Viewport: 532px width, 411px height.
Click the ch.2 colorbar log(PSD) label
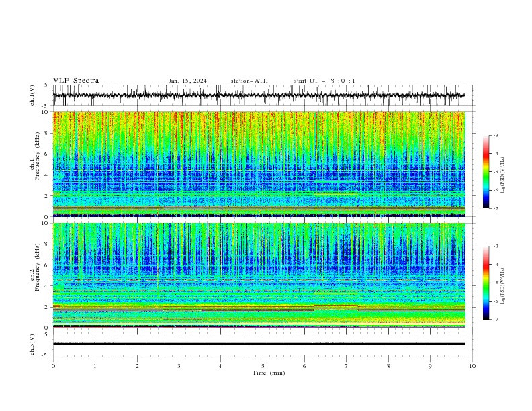pyautogui.click(x=503, y=286)
